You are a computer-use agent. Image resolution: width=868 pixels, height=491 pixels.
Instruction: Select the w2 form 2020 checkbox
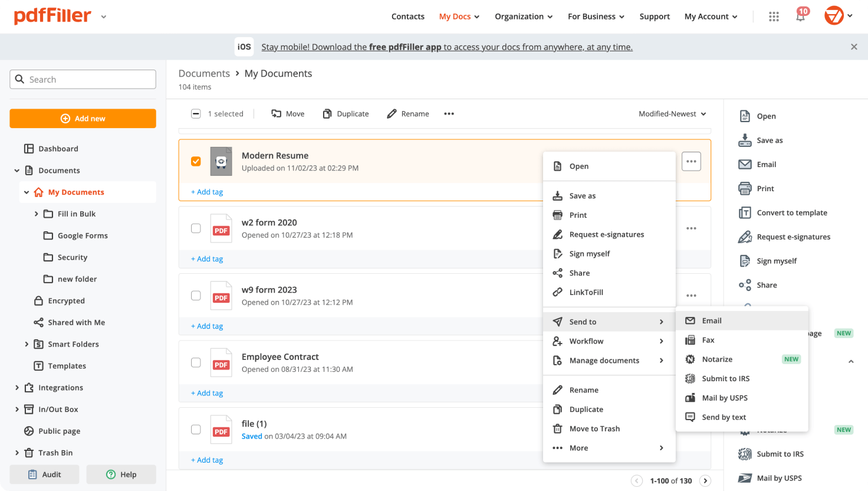(196, 228)
